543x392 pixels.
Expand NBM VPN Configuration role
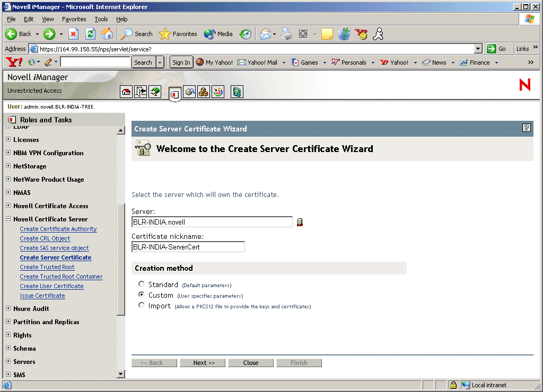pyautogui.click(x=8, y=152)
